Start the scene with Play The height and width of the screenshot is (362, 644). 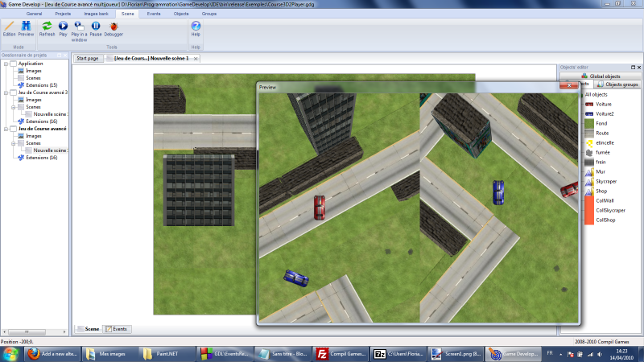click(x=63, y=29)
